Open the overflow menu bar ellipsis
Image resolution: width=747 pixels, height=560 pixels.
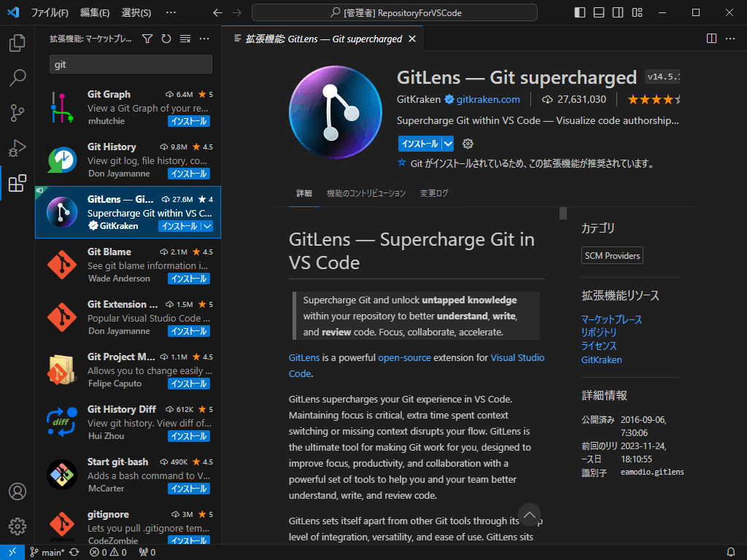click(171, 13)
